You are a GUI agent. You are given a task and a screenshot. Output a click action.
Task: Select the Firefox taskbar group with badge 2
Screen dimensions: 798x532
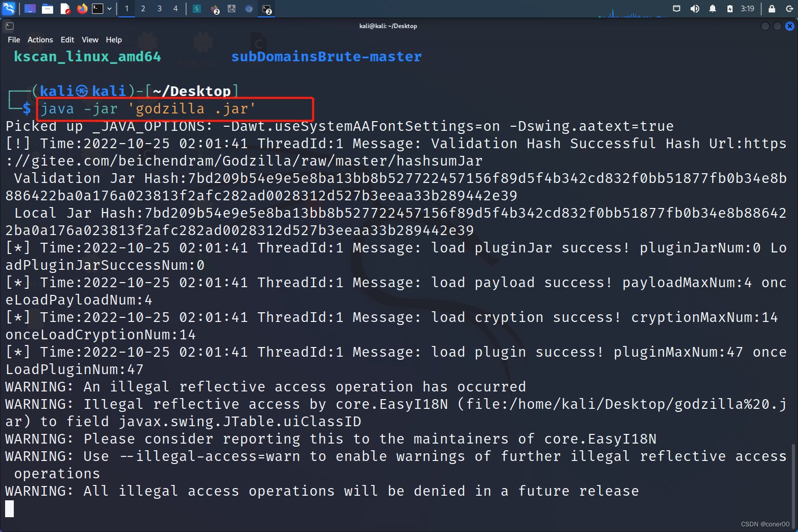click(x=215, y=9)
